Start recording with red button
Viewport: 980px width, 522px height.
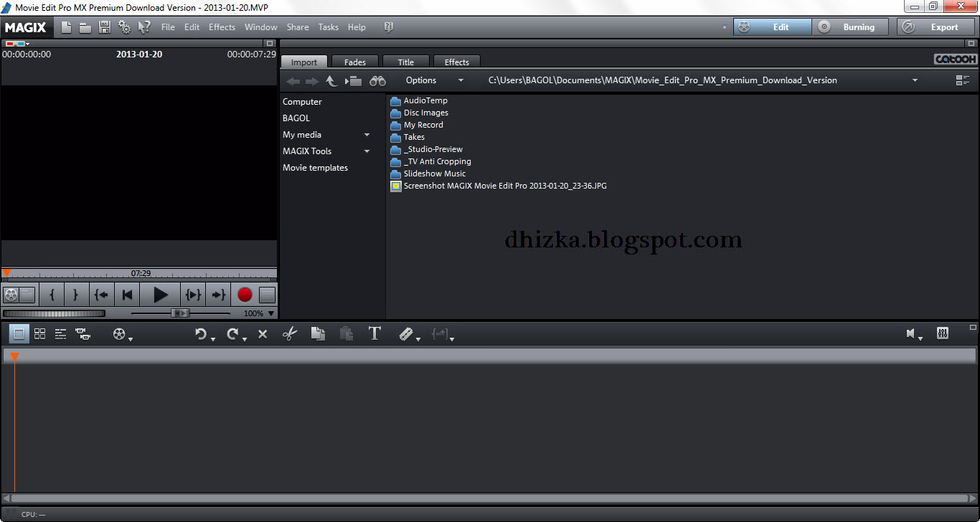[245, 295]
